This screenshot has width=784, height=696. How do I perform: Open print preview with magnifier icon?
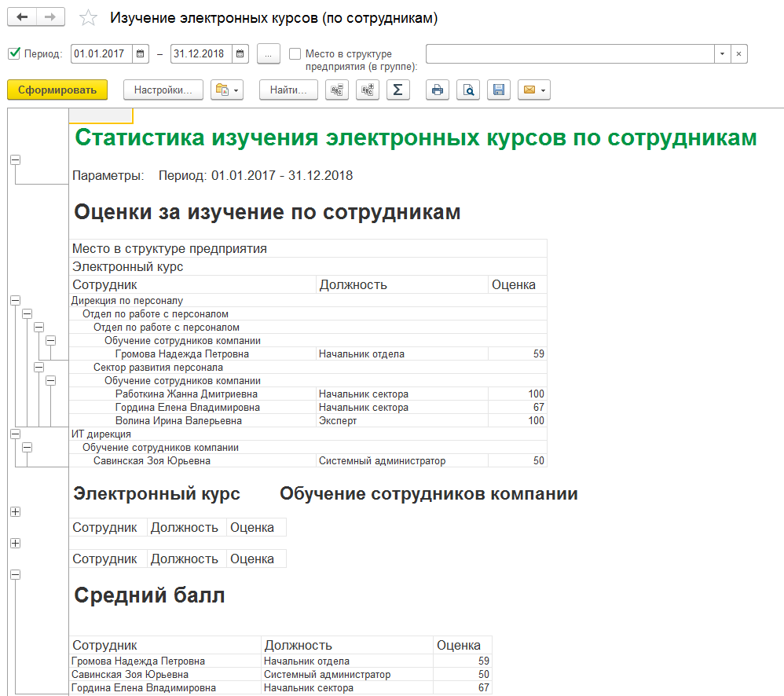coord(468,90)
